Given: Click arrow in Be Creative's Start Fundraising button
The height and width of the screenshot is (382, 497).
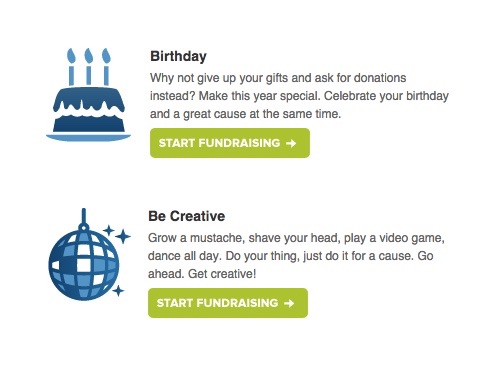Looking at the screenshot, I should point(289,303).
